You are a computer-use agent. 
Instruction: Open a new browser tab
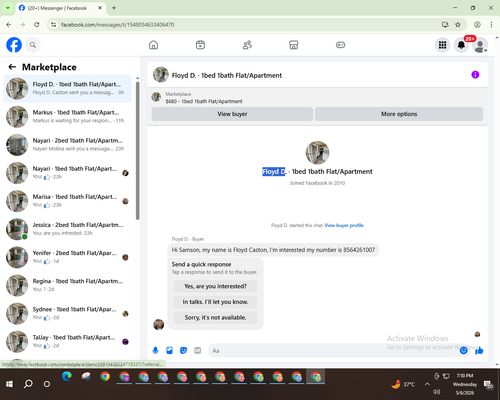point(114,8)
